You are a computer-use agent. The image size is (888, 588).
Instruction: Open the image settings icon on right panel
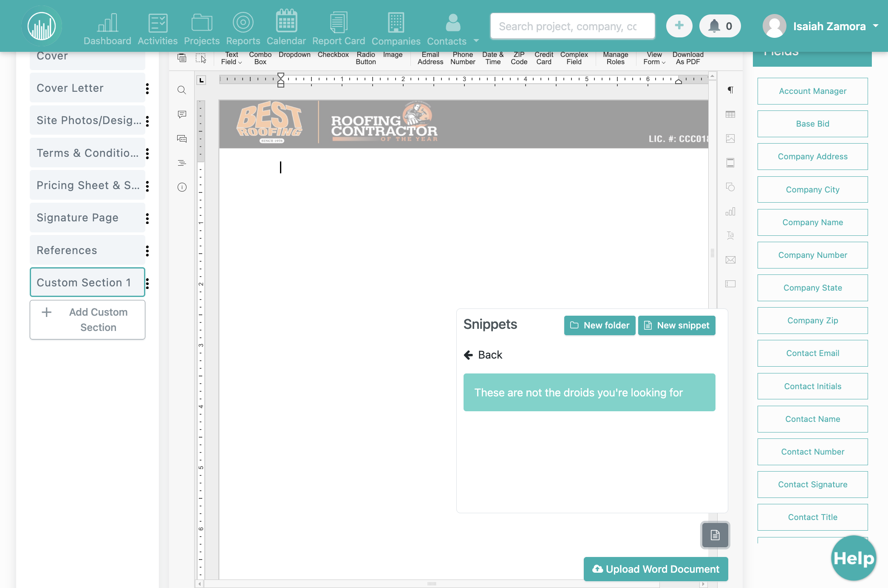point(730,139)
